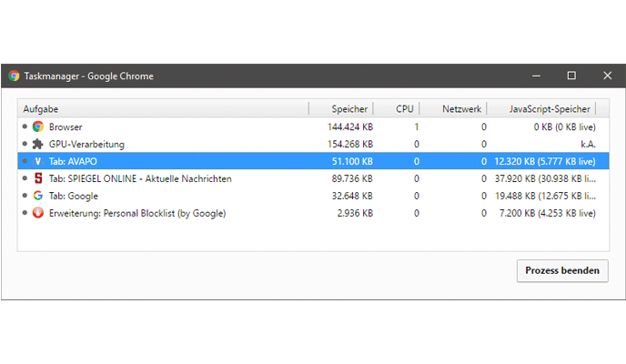This screenshot has width=626, height=364.
Task: Click the SPIEGEL ONLINE favicon
Action: (38, 178)
